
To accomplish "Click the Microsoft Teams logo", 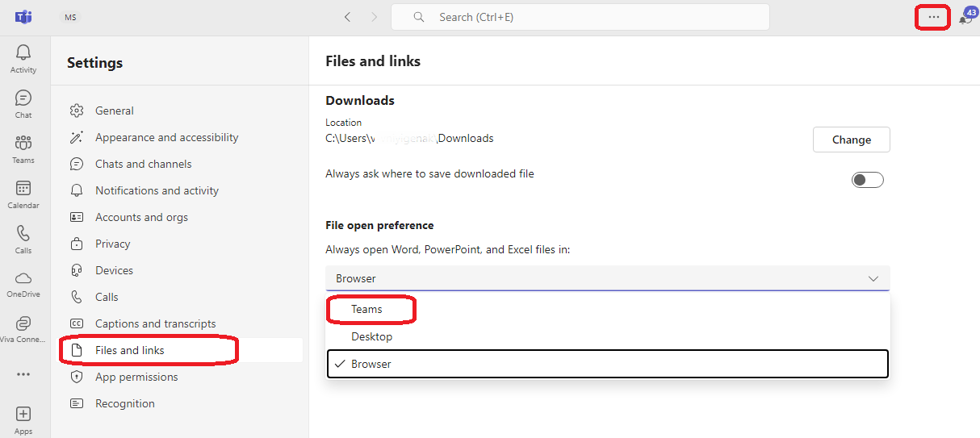I will click(x=23, y=17).
